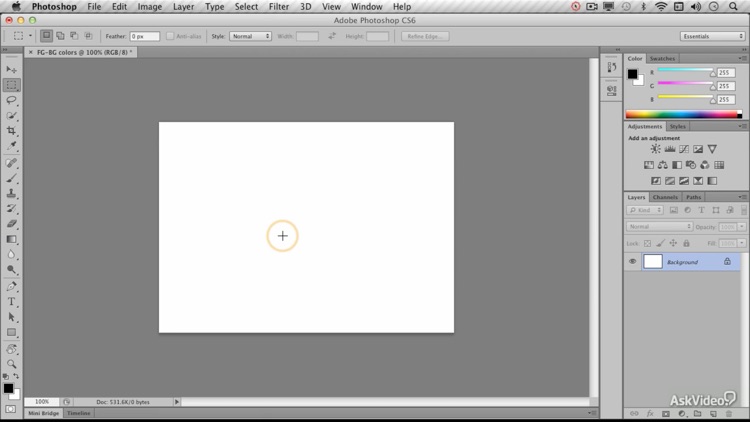750x422 pixels.
Task: Select the Zoom tool
Action: [11, 364]
